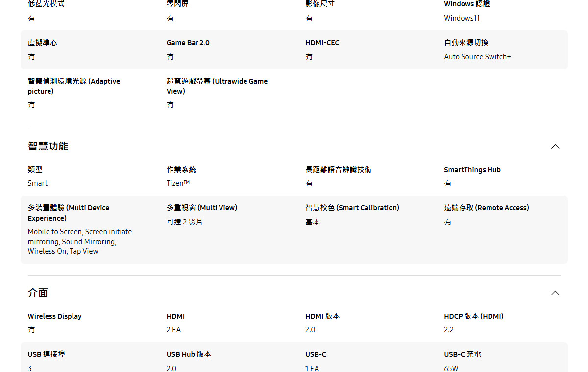Select the 長距離語音辨識技術 label
588x372 pixels.
[338, 170]
